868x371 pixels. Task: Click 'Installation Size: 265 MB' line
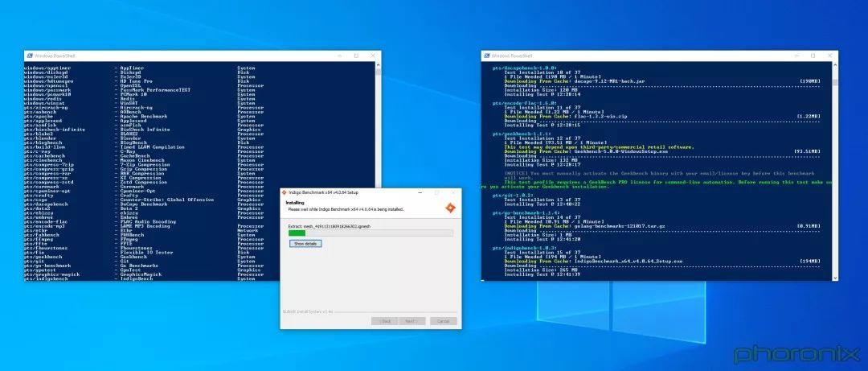540,270
